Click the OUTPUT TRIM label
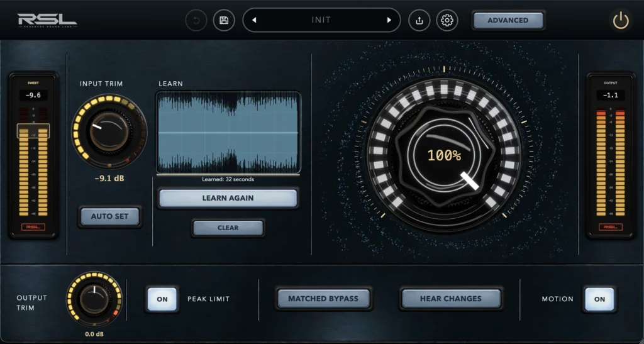Screen dimensions: 644x344 (x=31, y=302)
